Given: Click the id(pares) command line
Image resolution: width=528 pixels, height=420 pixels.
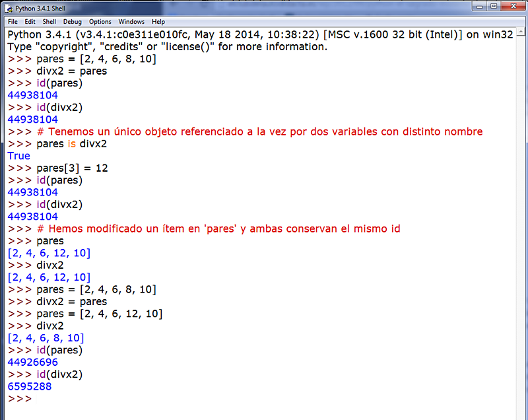Looking at the screenshot, I should click(59, 83).
